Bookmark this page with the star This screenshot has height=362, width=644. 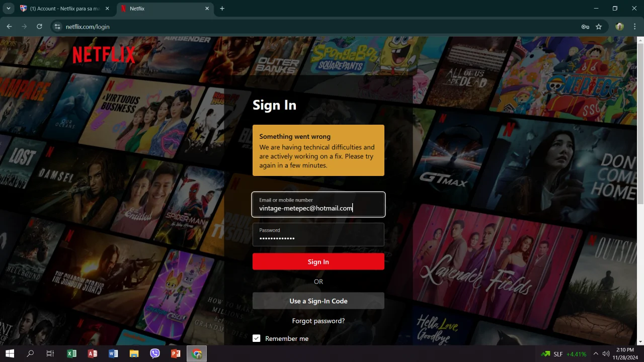[x=599, y=27]
